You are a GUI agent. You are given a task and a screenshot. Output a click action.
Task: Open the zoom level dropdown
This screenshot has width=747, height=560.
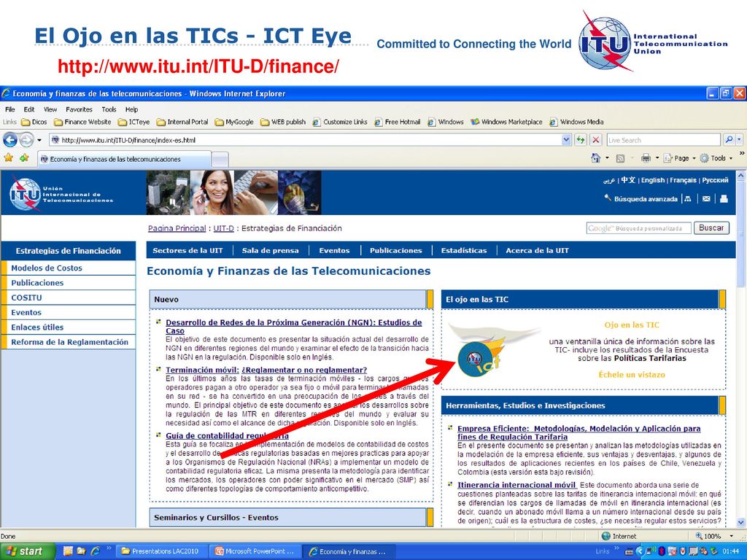(731, 536)
